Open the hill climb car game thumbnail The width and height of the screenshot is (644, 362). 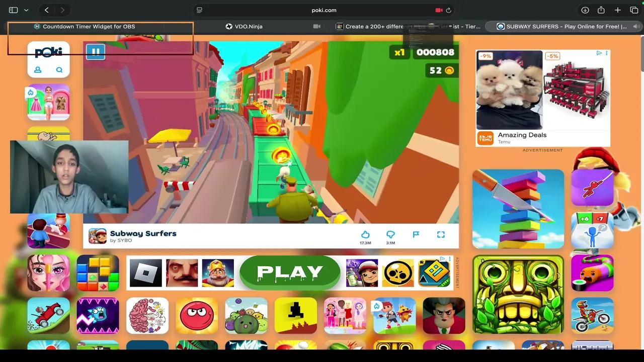point(49,316)
